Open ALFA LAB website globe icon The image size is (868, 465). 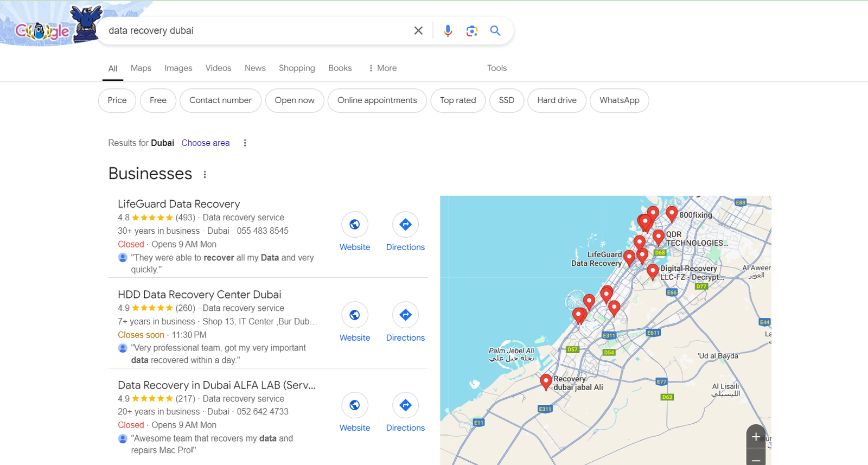pos(355,405)
